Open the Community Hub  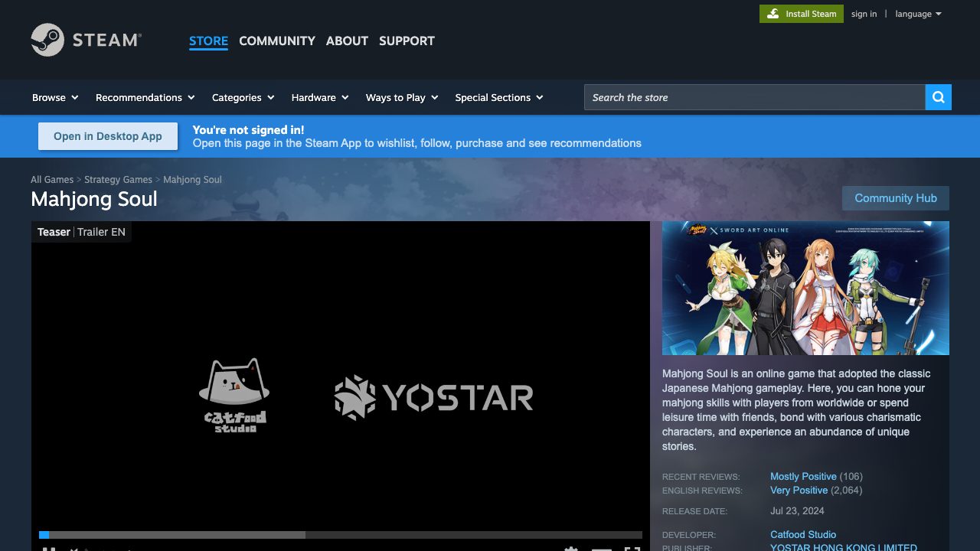[896, 198]
